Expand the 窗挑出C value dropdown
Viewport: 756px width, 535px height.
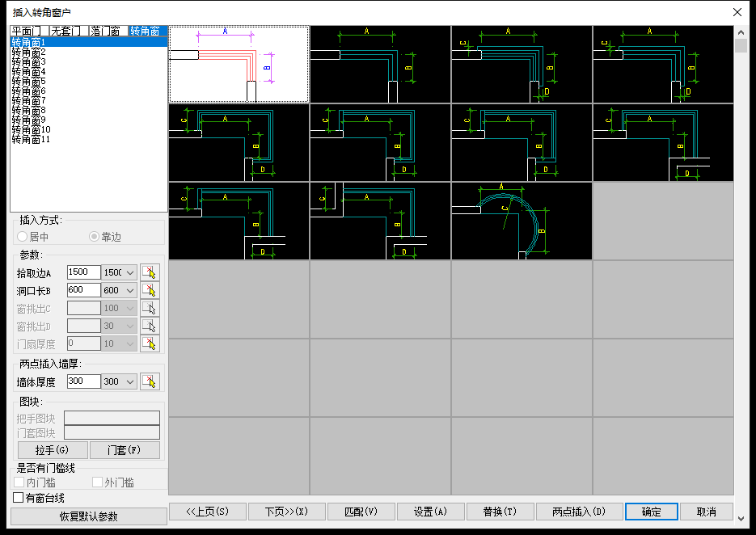coord(130,309)
